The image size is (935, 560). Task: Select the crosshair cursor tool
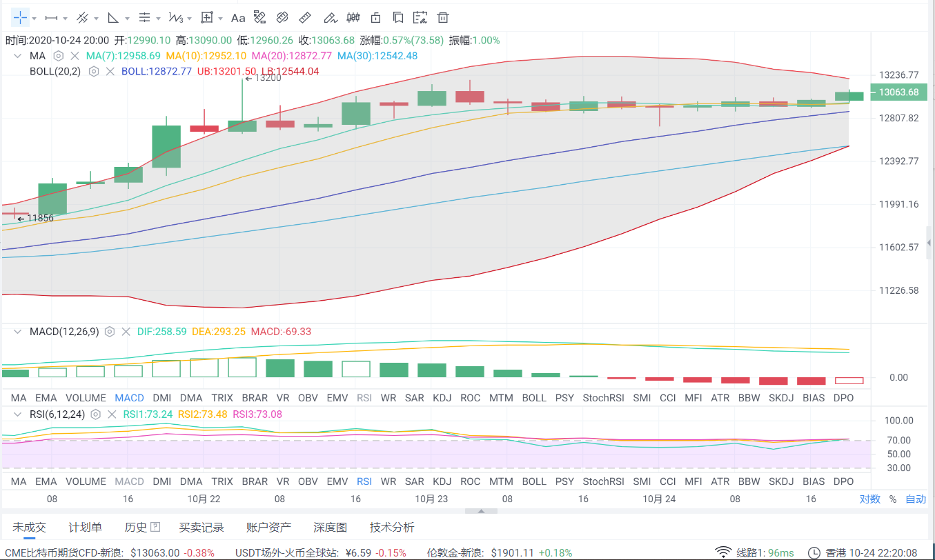(x=21, y=17)
